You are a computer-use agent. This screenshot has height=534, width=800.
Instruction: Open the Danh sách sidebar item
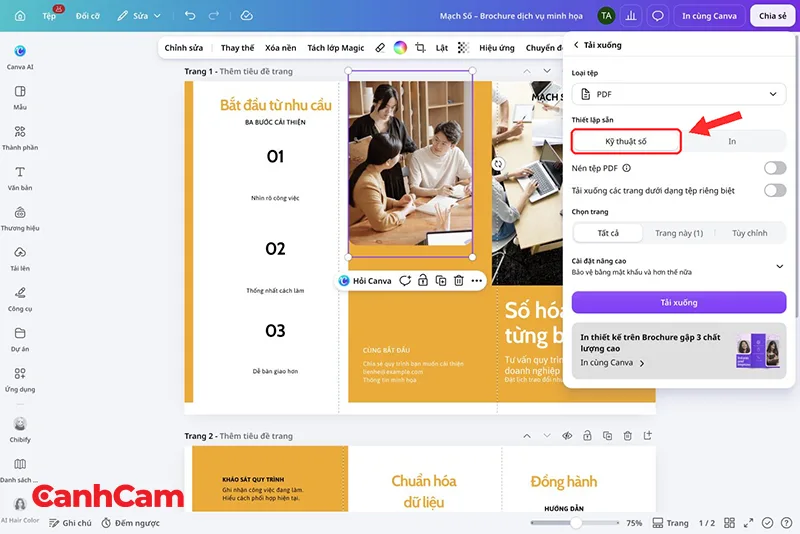(20, 470)
